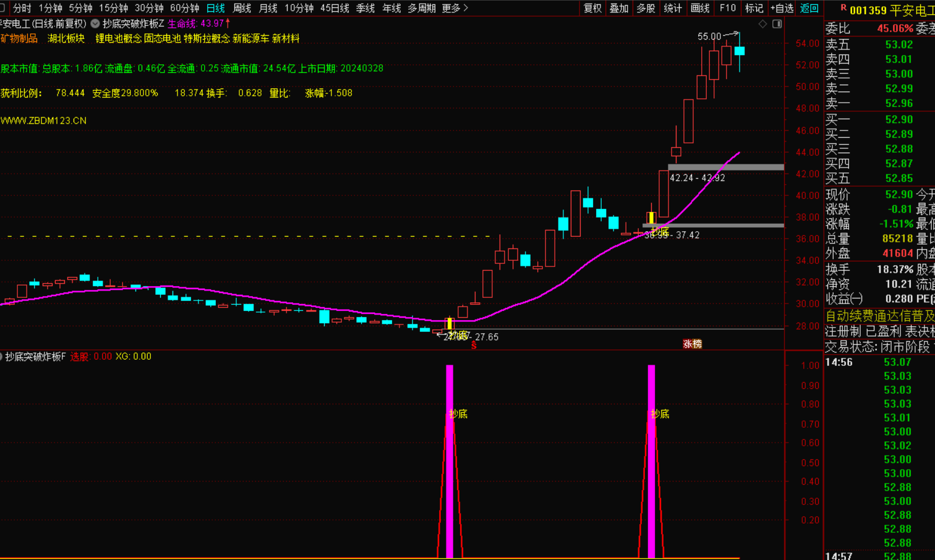Click the gray 42.24-42.92 gap zone band
The image size is (935, 560).
[x=725, y=167]
